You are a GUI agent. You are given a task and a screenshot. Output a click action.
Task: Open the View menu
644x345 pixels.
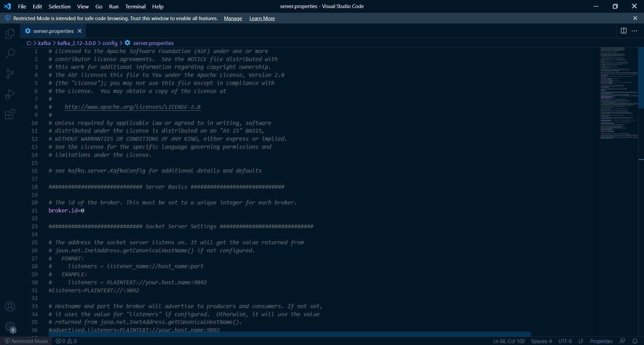83,6
